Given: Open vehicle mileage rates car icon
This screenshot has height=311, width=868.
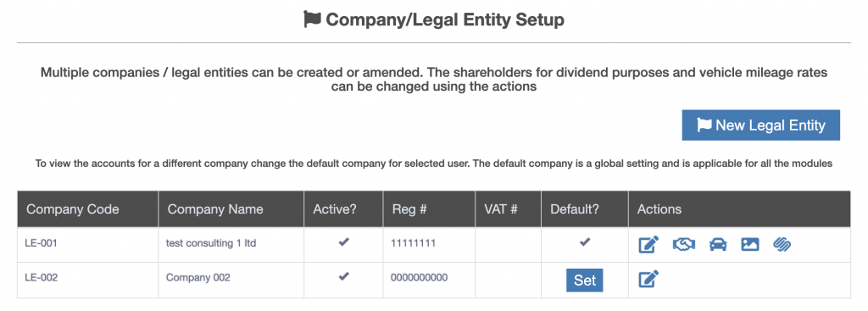Looking at the screenshot, I should pos(717,244).
